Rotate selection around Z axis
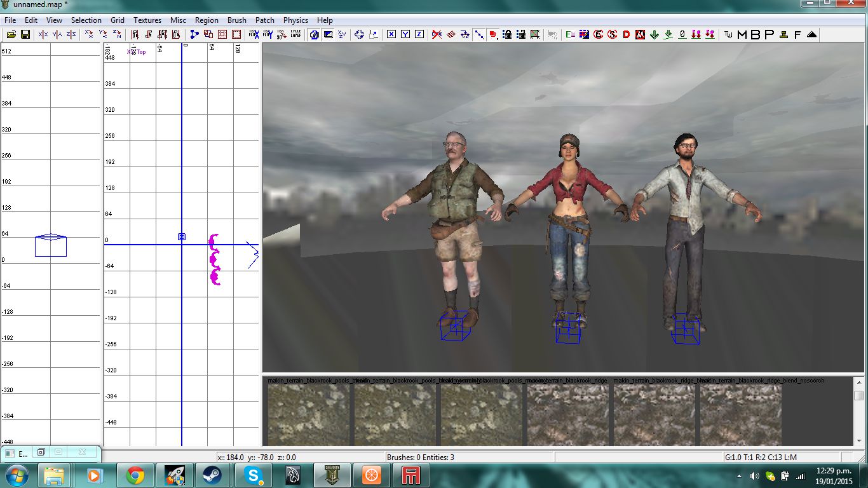The width and height of the screenshot is (868, 488). [x=117, y=34]
